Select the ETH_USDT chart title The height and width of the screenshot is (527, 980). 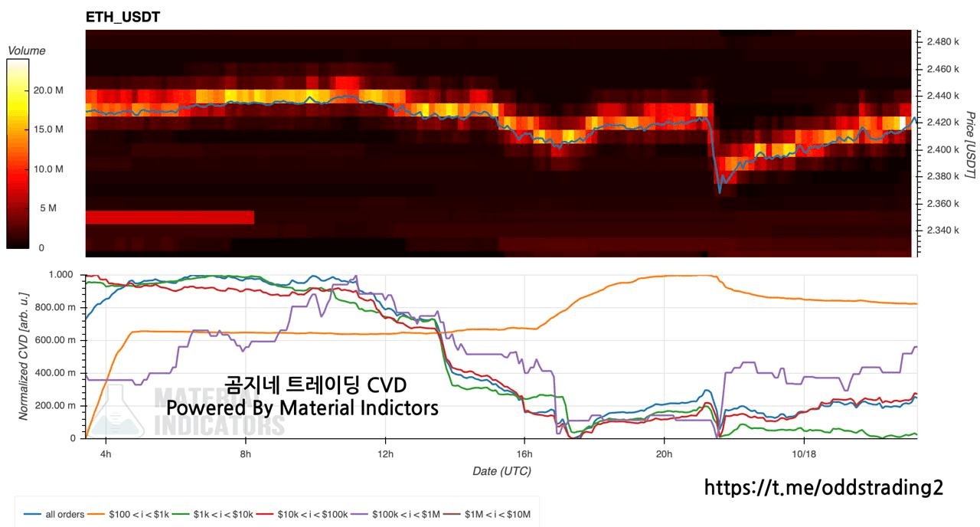pos(123,17)
